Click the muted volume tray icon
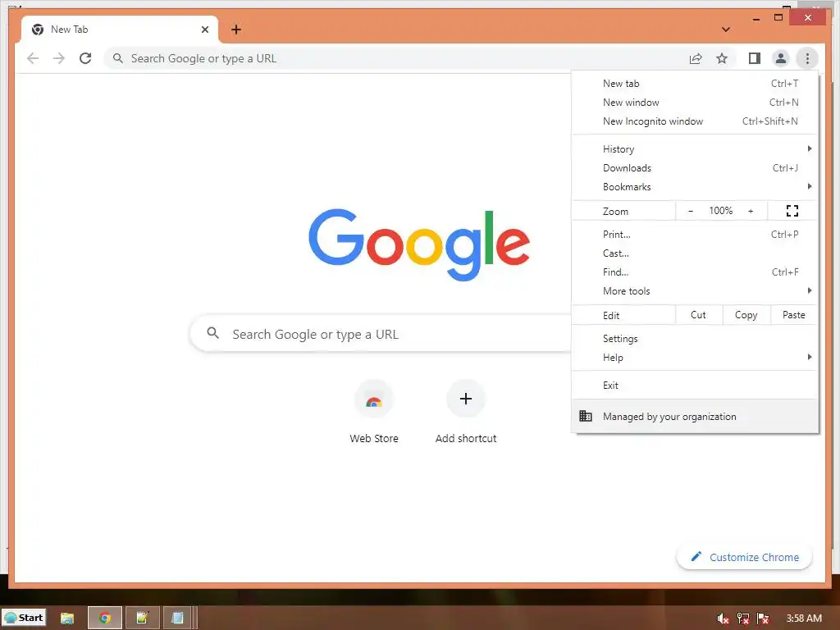Image resolution: width=840 pixels, height=630 pixels. pyautogui.click(x=723, y=619)
